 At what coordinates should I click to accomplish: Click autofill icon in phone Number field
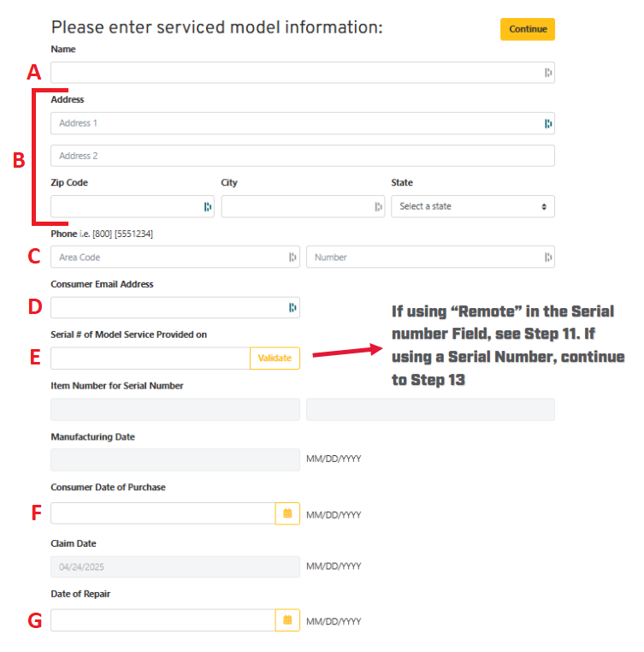coord(548,258)
